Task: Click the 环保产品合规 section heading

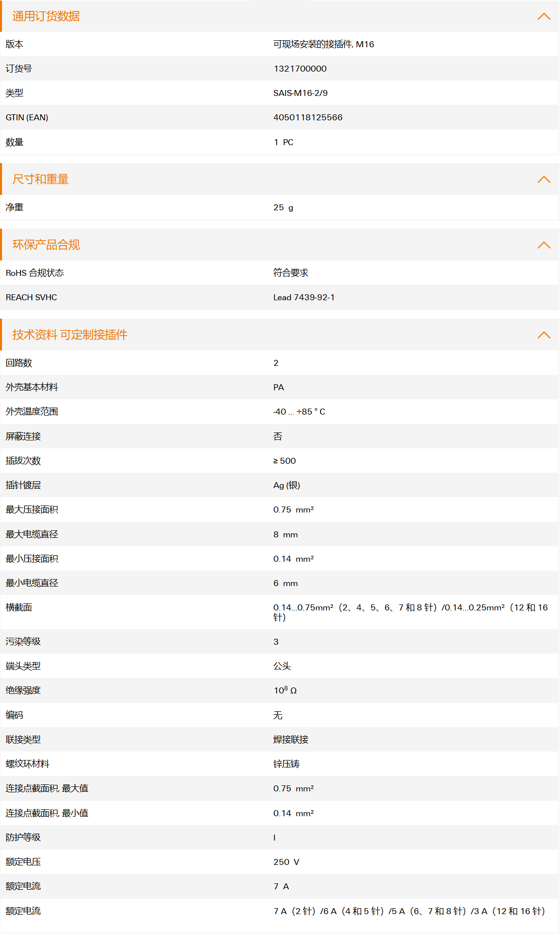Action: click(x=46, y=245)
